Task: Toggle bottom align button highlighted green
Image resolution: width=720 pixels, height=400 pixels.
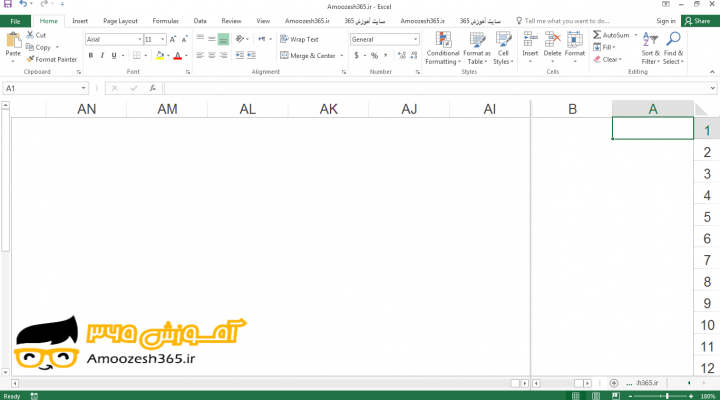Action: 223,39
